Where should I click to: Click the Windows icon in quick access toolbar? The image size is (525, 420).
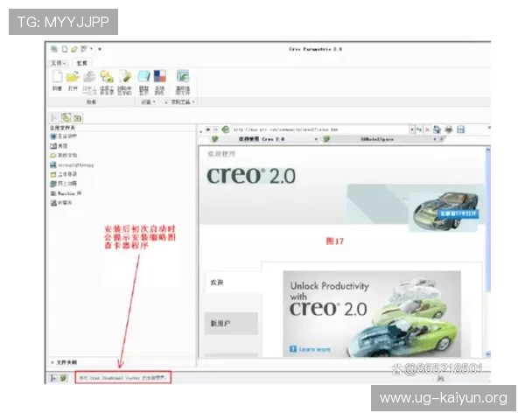84,49
